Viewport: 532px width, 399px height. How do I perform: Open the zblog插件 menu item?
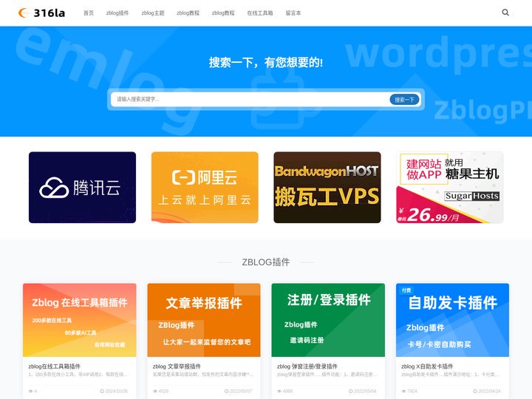(117, 13)
